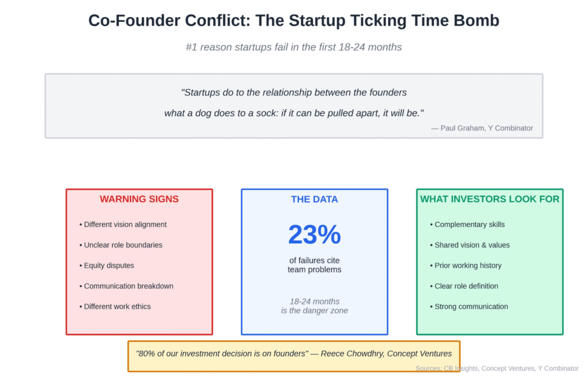Click the main title about Co-Founder Conflict
Viewport: 588px width, 380px height.
293,21
